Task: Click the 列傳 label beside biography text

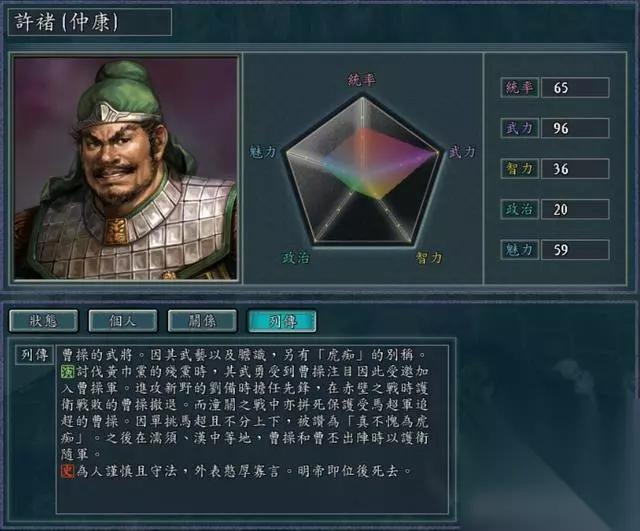Action: (x=34, y=355)
